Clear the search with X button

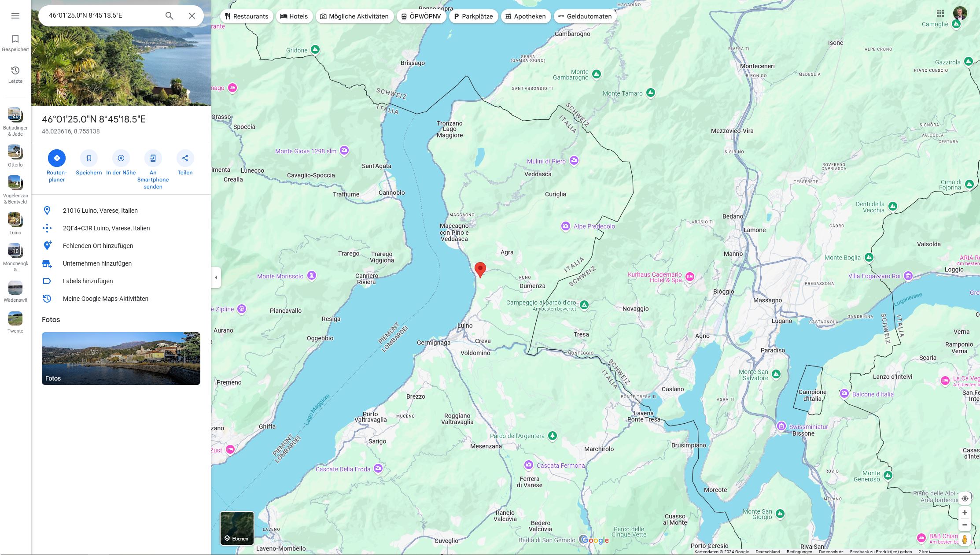(192, 16)
